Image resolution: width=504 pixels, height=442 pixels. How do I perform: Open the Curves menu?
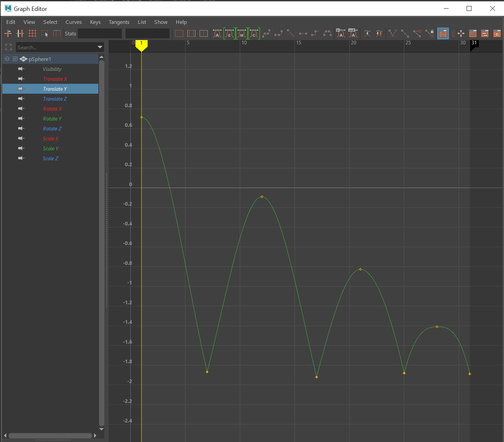point(74,22)
